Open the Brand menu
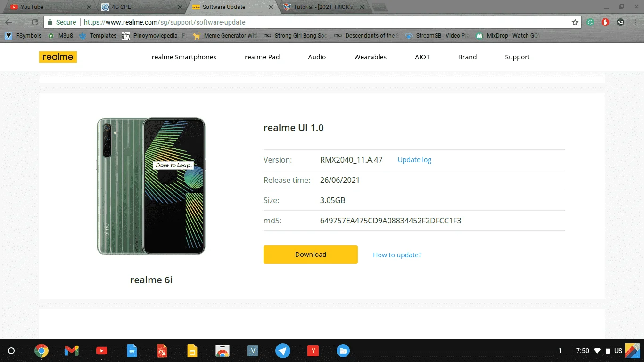Viewport: 644px width, 362px height. coord(467,57)
